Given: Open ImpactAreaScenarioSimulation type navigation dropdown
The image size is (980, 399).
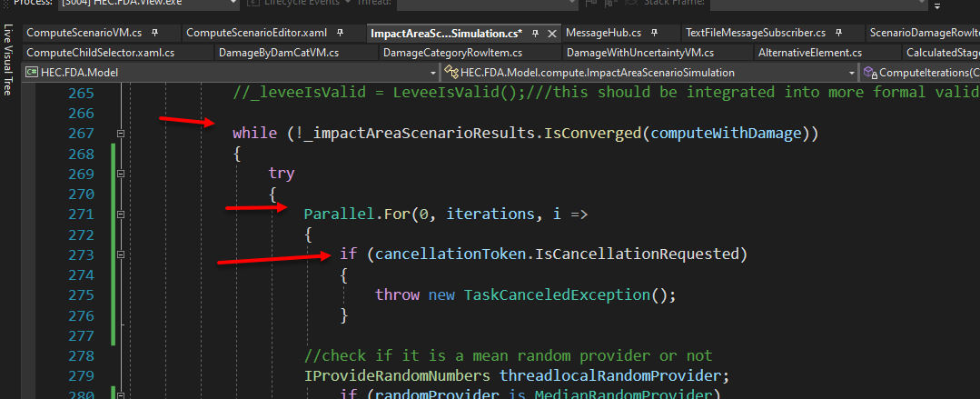Looking at the screenshot, I should (x=851, y=73).
